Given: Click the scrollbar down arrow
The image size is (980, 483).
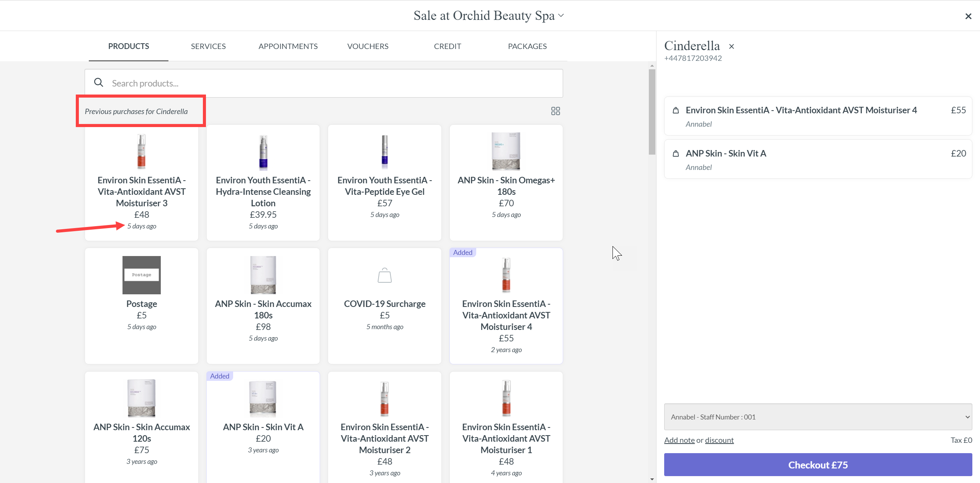Looking at the screenshot, I should tap(652, 479).
